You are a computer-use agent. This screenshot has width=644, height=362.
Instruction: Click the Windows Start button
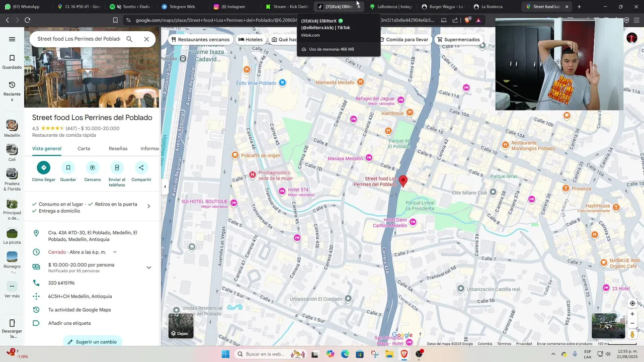225,354
